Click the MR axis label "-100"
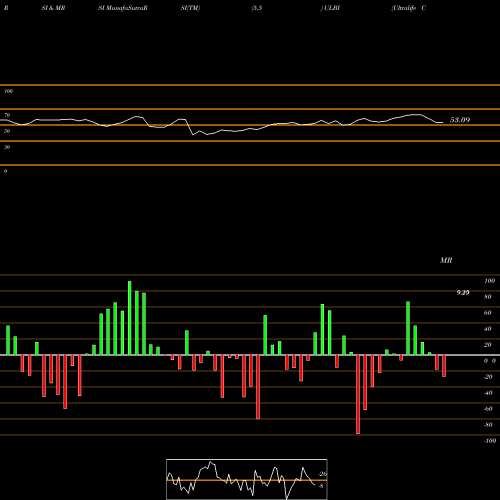This screenshot has width=500, height=500. coord(490,441)
